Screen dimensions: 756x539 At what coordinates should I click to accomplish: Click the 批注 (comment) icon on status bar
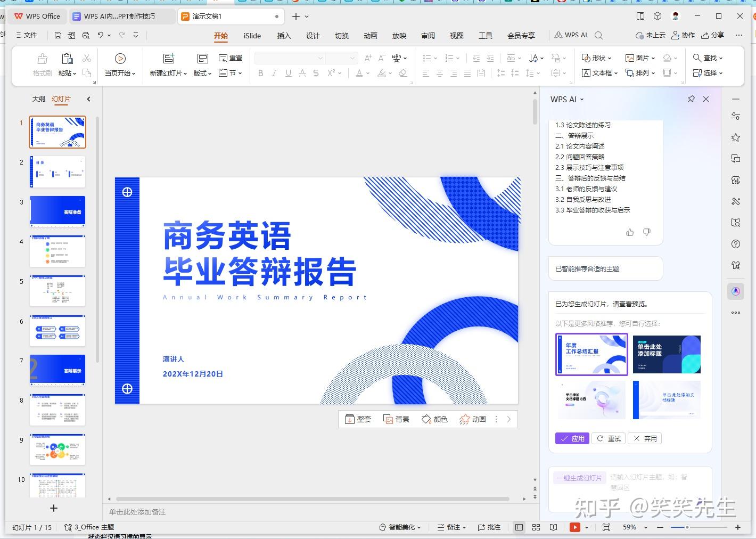click(x=488, y=527)
